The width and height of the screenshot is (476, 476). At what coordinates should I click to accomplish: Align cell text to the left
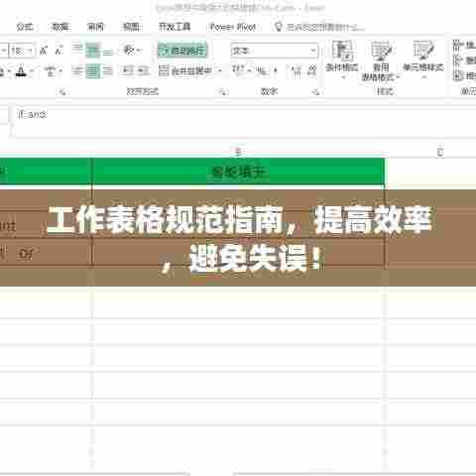point(77,70)
